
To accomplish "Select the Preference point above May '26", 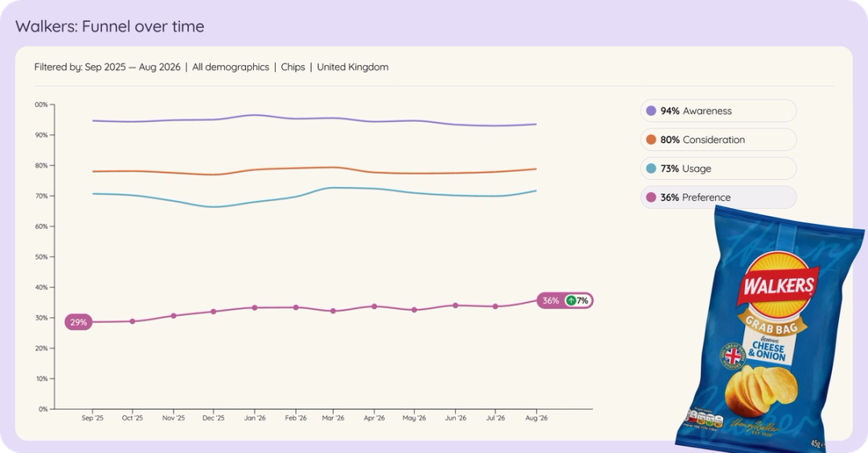I will pyautogui.click(x=414, y=310).
